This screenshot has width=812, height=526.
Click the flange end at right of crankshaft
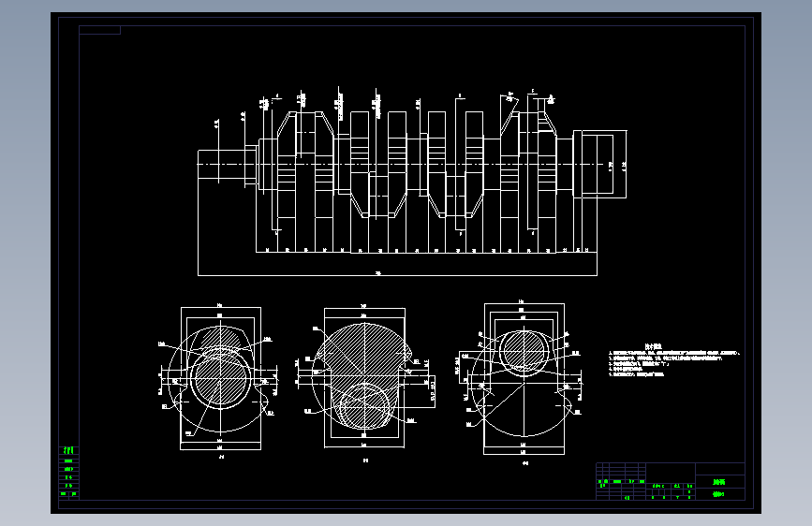pos(599,164)
